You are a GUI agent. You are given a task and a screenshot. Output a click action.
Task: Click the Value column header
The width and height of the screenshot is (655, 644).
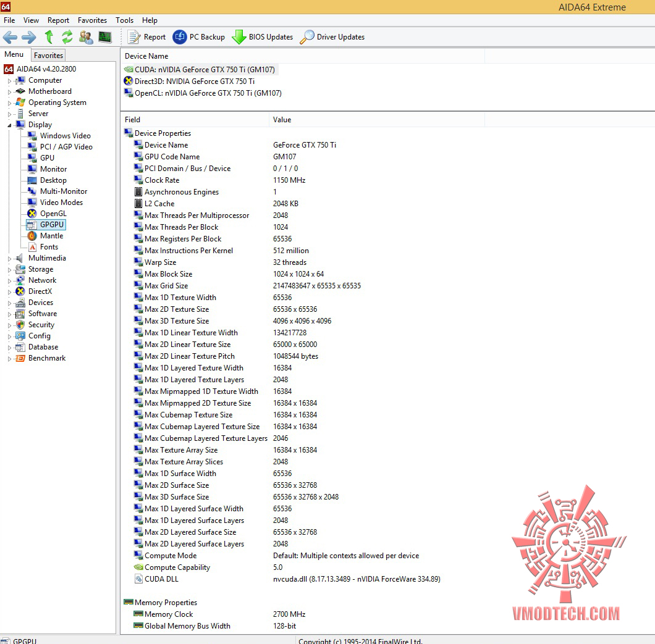(377, 120)
